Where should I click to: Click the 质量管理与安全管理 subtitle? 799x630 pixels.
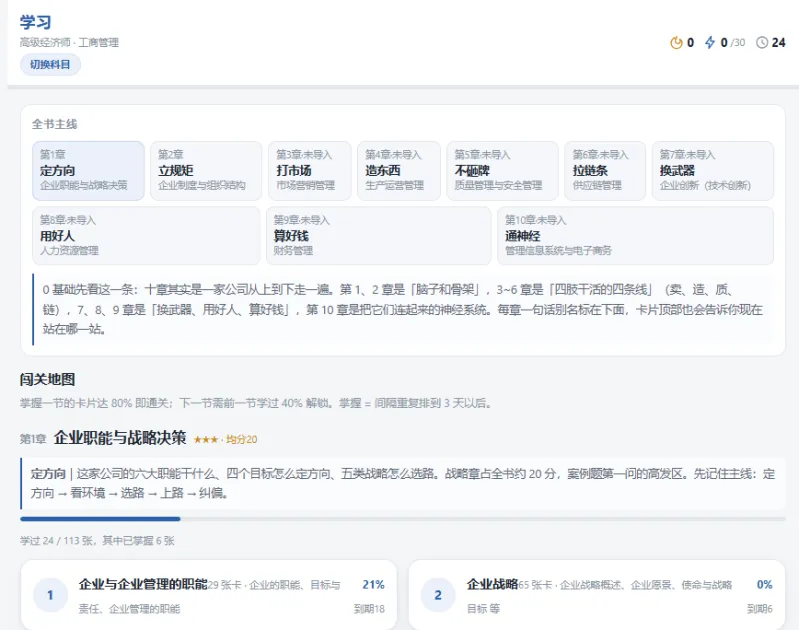tap(498, 186)
